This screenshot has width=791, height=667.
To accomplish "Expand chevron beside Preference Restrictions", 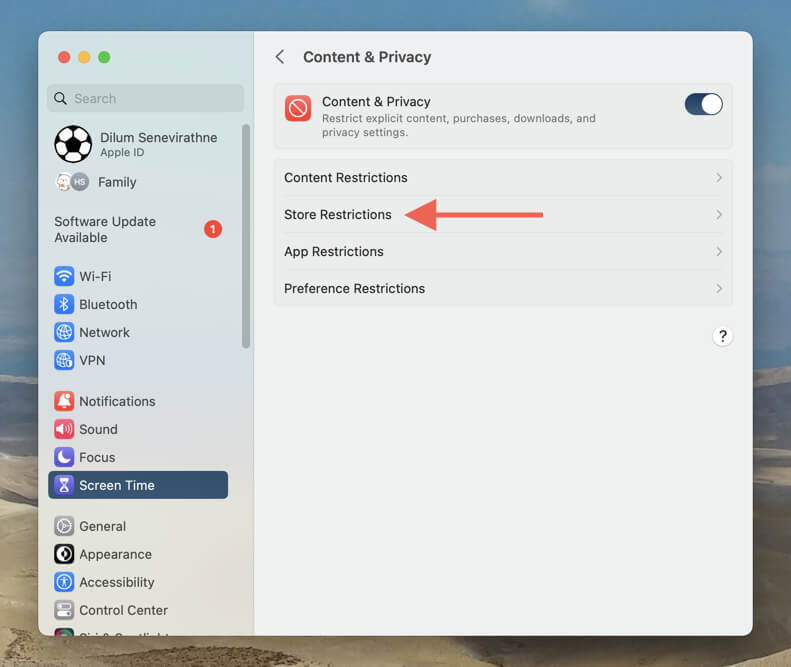I will coord(719,288).
